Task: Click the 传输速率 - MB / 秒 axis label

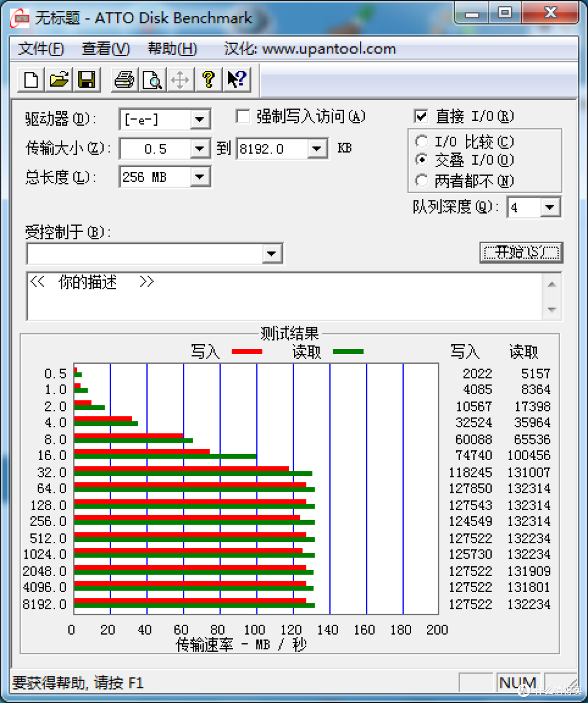Action: (x=241, y=645)
